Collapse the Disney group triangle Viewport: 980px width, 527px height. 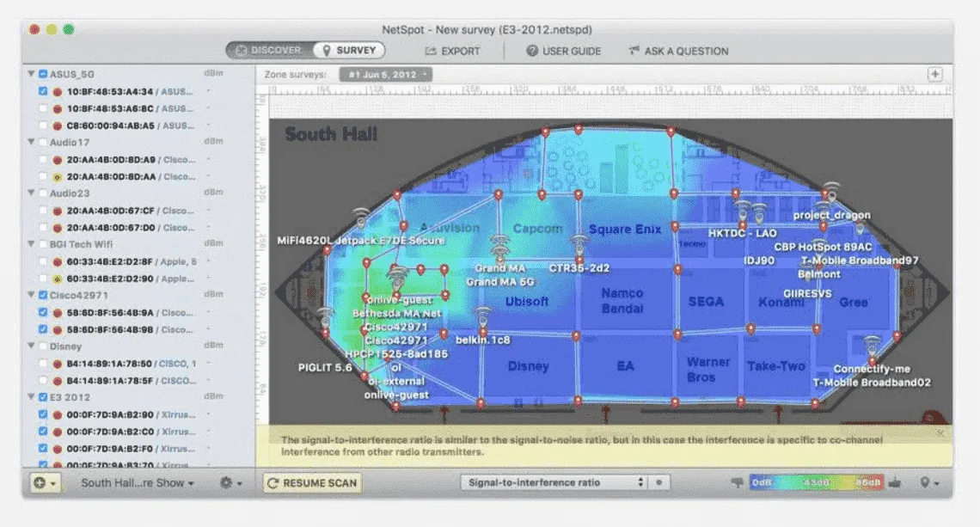point(31,346)
